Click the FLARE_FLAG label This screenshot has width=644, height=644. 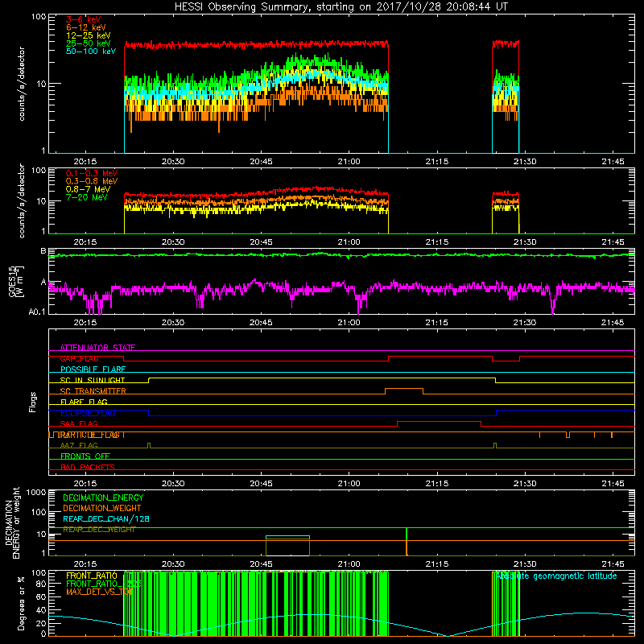point(84,402)
